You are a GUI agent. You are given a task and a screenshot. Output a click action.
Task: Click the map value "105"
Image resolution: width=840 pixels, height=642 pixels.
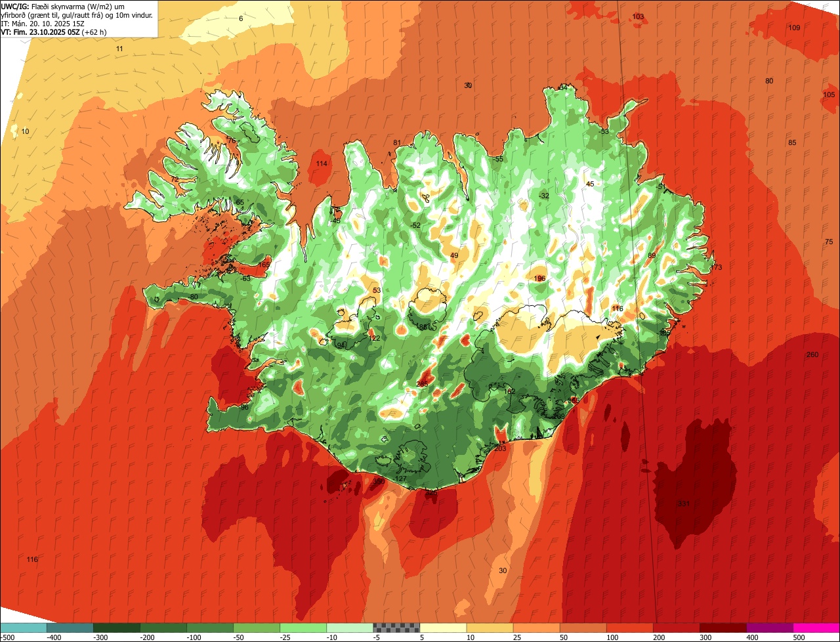(829, 95)
